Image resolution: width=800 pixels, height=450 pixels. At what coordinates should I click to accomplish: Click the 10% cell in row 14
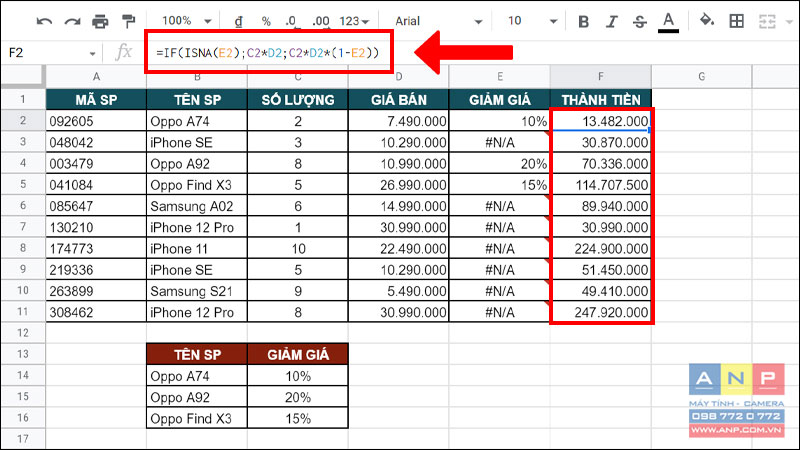point(298,376)
